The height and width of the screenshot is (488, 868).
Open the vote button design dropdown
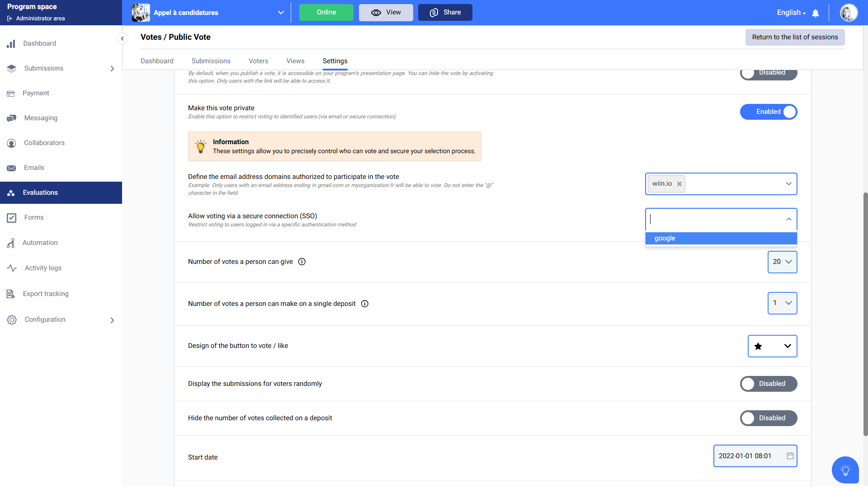[x=772, y=346]
